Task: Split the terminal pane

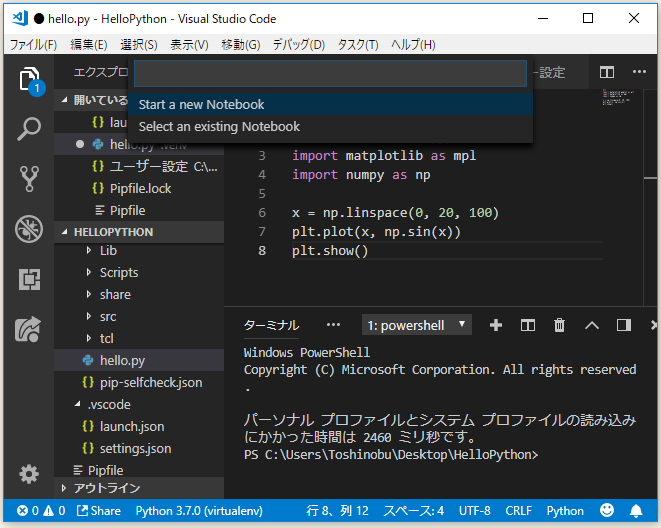Action: coord(528,325)
